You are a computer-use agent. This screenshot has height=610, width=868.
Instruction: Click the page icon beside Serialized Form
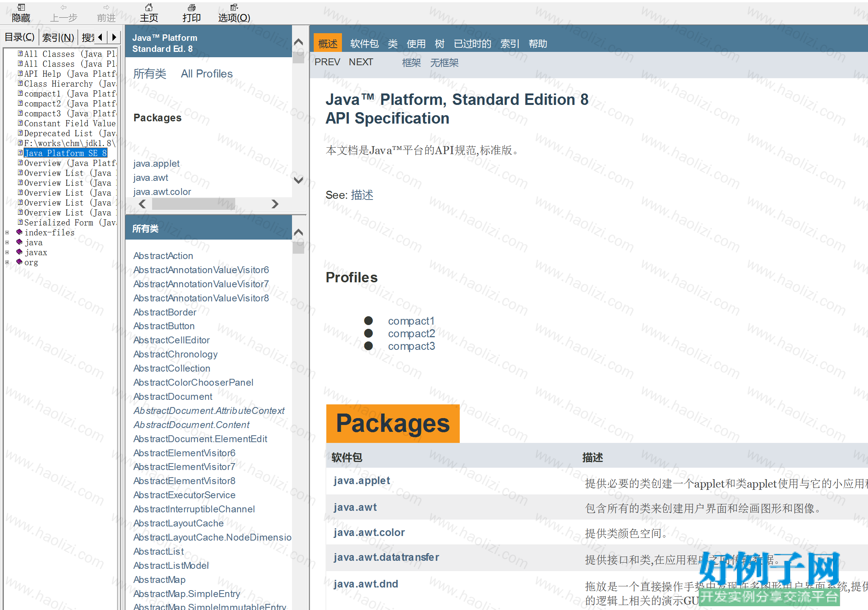click(20, 222)
